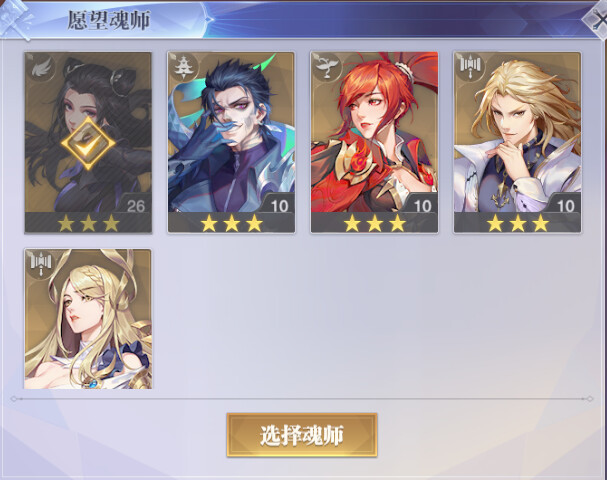Click the class icon on the blonde woman's card
This screenshot has height=480, width=607.
(x=41, y=265)
